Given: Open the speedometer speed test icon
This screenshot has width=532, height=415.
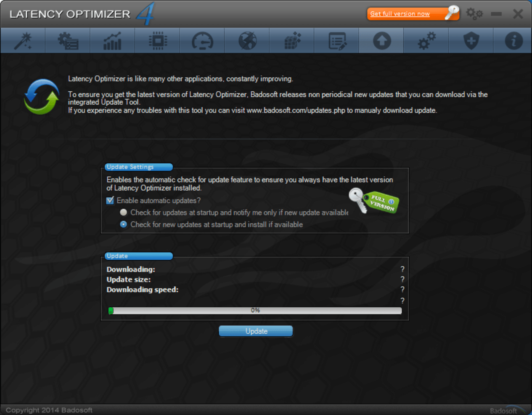Looking at the screenshot, I should tap(202, 41).
